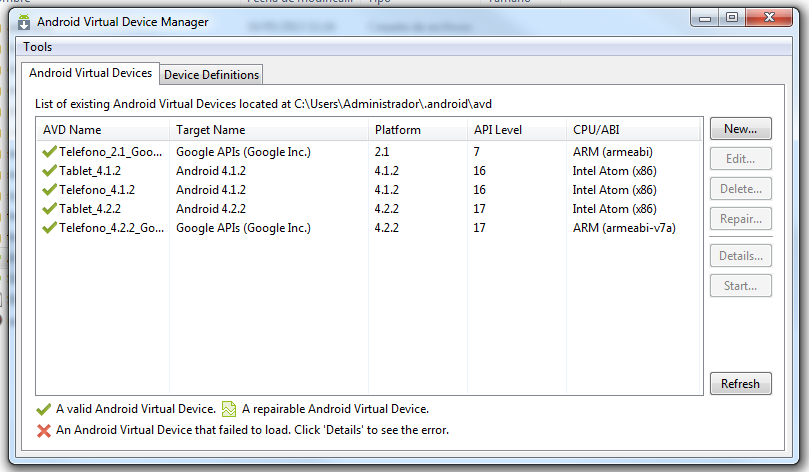
Task: Click API level value 7
Action: pos(477,152)
